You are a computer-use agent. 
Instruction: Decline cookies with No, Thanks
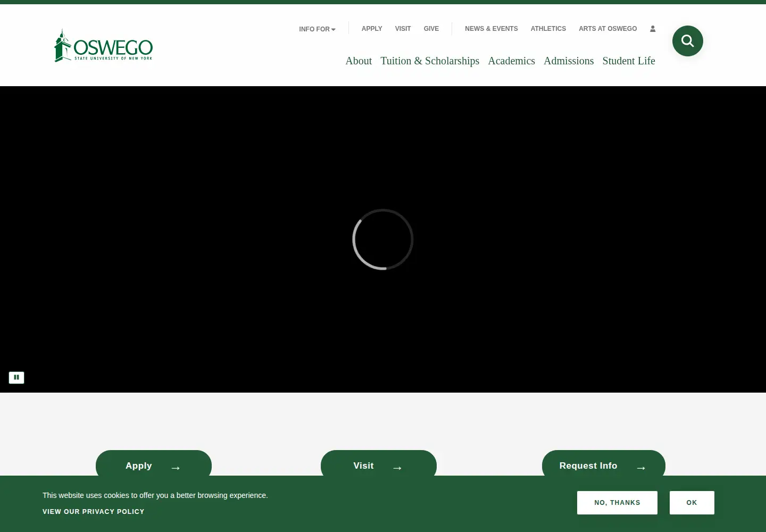click(x=617, y=503)
